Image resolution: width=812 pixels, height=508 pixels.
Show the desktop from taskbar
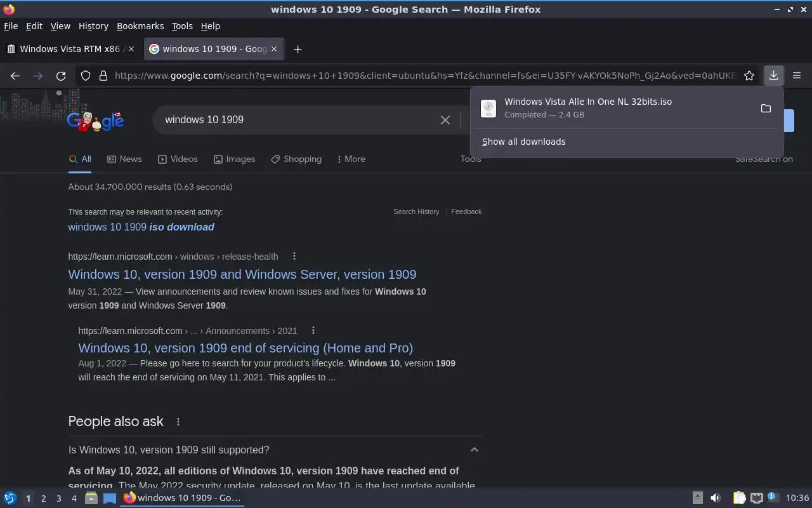coord(110,498)
